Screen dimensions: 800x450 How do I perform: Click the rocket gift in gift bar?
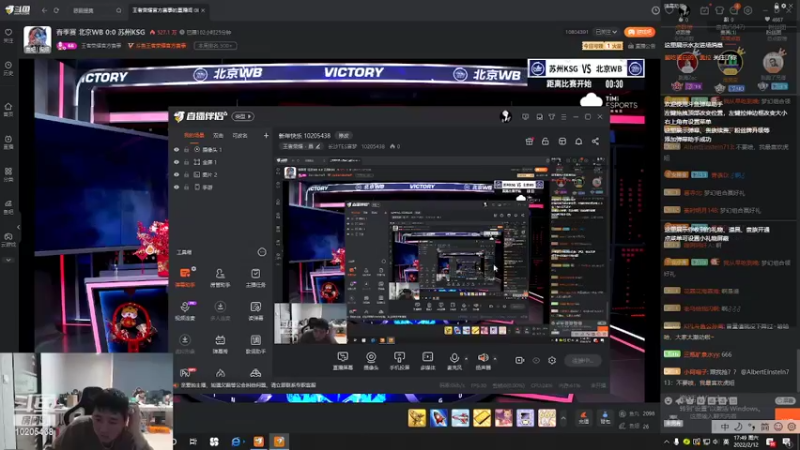pyautogui.click(x=439, y=418)
